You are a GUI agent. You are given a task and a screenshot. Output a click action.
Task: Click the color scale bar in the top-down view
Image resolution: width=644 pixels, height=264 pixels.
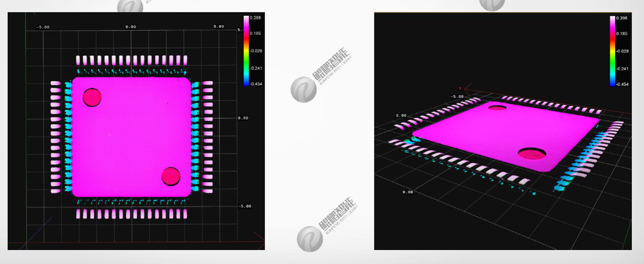[246, 51]
